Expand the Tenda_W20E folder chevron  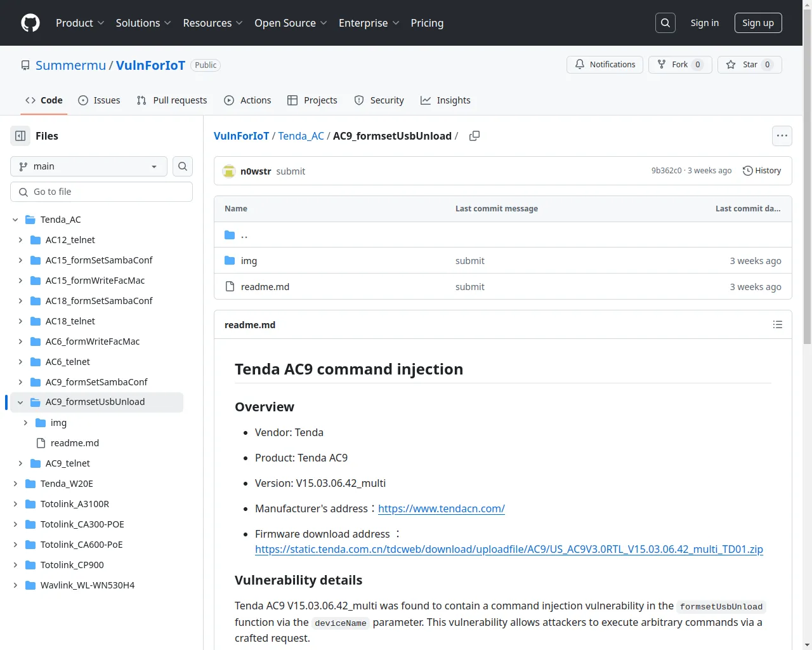pyautogui.click(x=15, y=484)
